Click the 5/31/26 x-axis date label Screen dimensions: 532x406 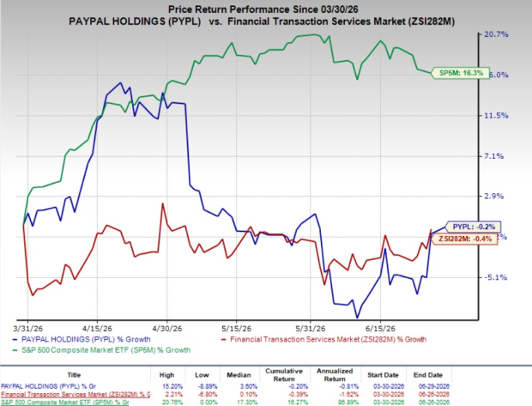(x=311, y=329)
